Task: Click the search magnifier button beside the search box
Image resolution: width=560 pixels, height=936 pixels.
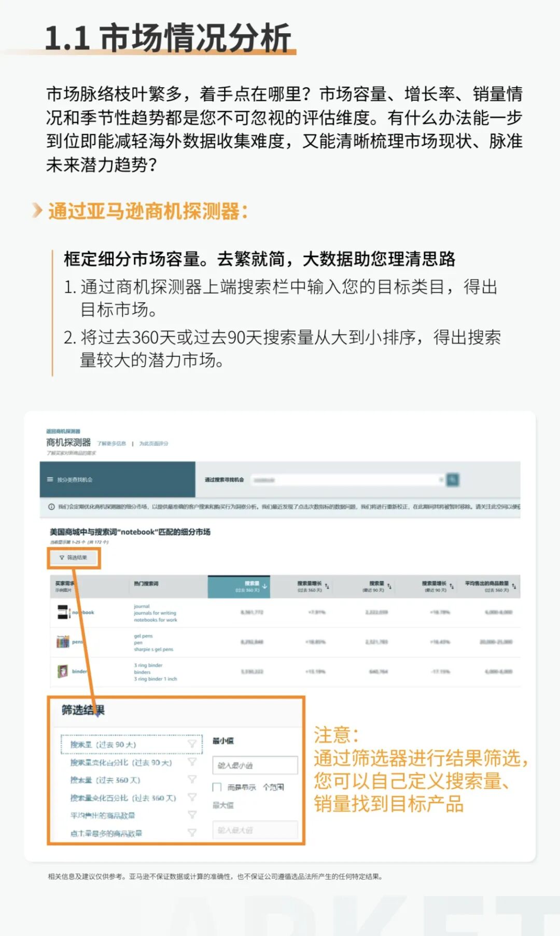Action: [453, 480]
